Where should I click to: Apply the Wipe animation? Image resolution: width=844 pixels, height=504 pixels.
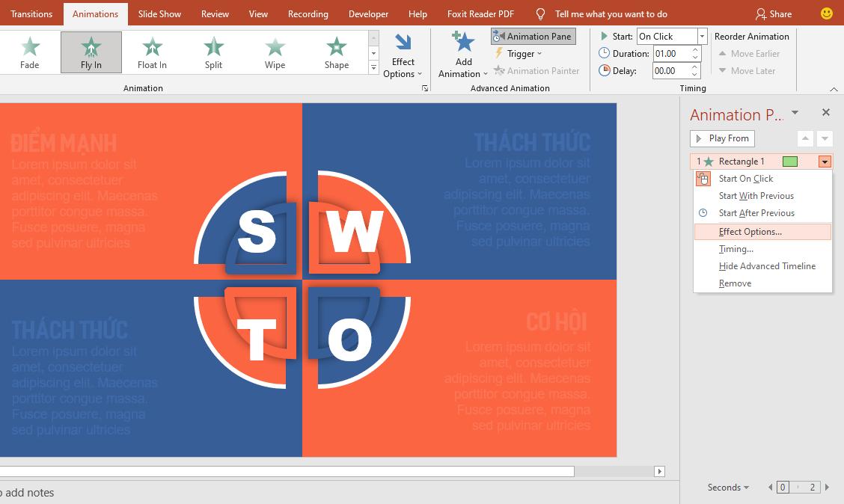pos(274,52)
